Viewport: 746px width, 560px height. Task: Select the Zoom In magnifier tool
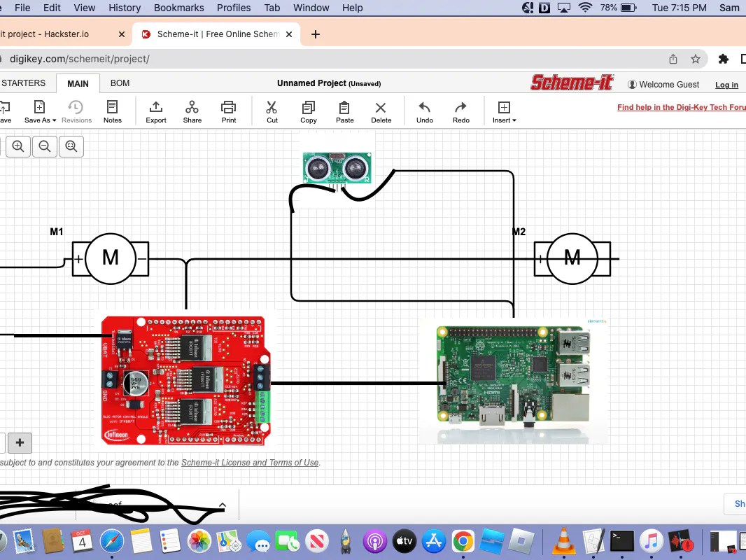(x=17, y=146)
